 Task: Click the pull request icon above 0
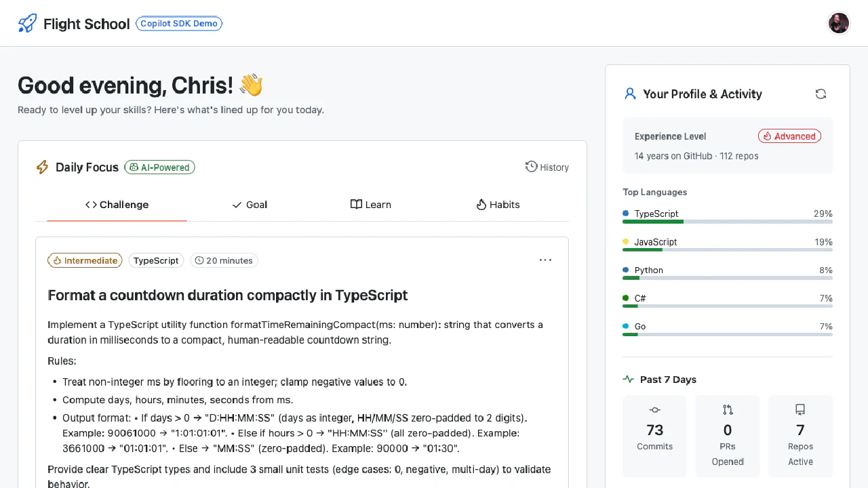pos(728,409)
